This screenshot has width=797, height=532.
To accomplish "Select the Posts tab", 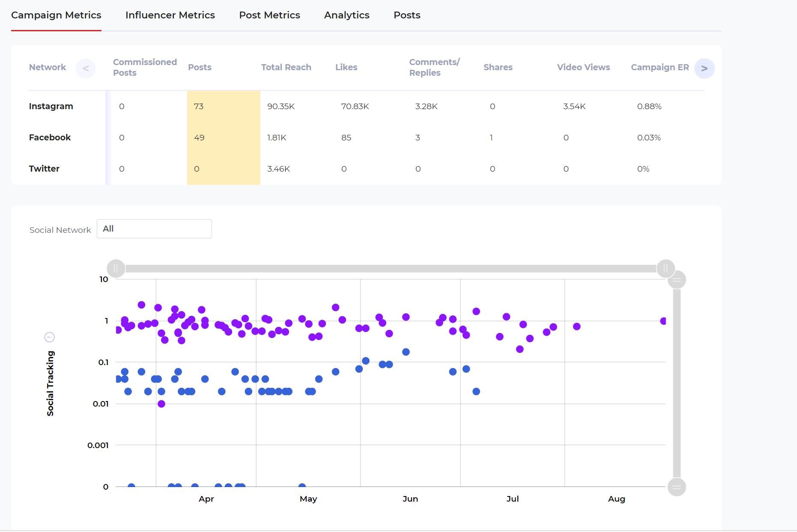I will click(x=407, y=15).
